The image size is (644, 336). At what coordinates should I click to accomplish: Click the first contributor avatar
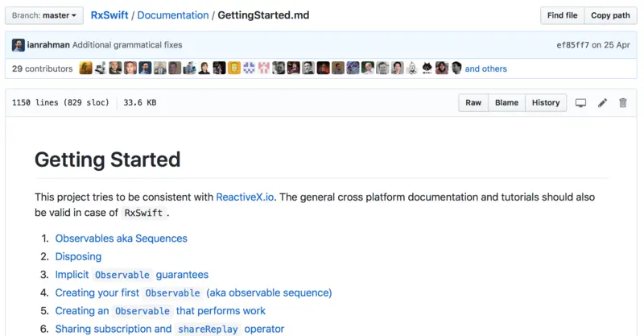pyautogui.click(x=85, y=68)
